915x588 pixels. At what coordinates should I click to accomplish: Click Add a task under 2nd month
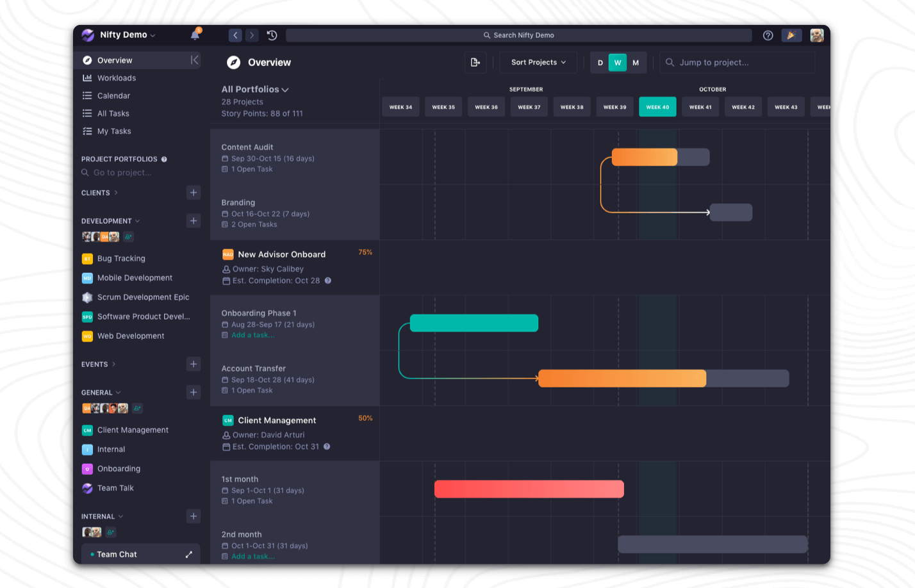pyautogui.click(x=252, y=557)
